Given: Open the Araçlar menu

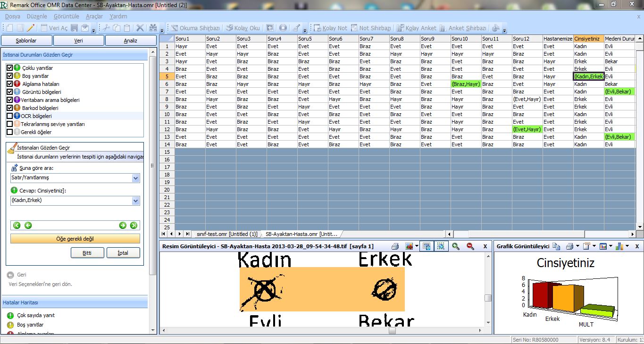Looking at the screenshot, I should [x=94, y=16].
